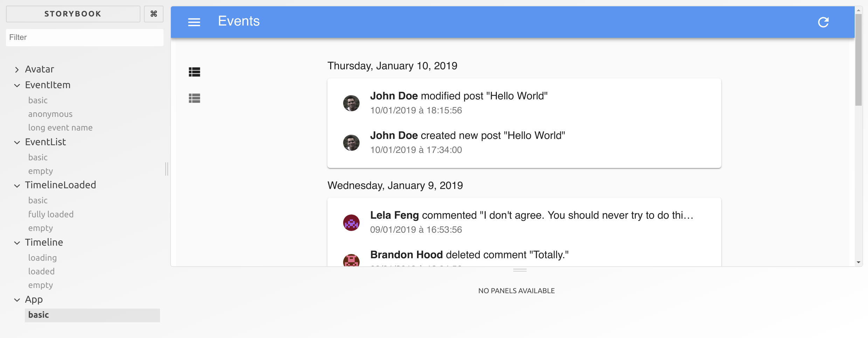Click John Doe's avatar on modified post
The height and width of the screenshot is (338, 868).
351,103
